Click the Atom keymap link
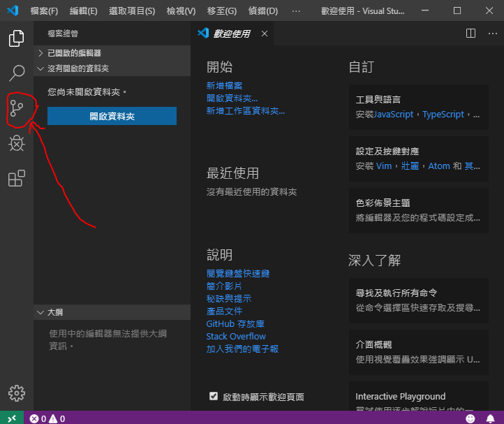 [x=439, y=166]
